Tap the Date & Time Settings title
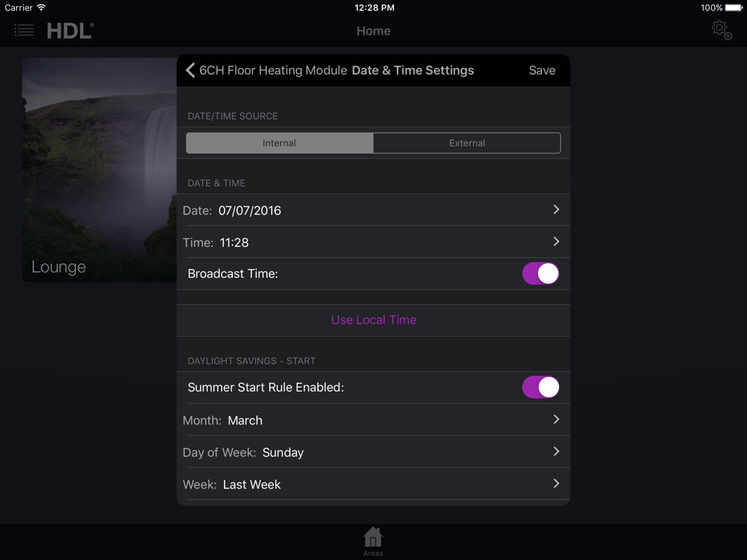 coord(413,70)
